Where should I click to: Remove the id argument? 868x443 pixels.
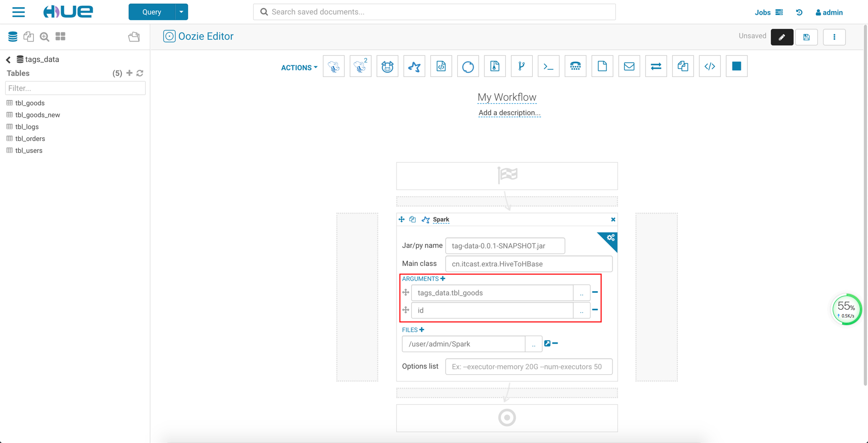[x=595, y=310]
